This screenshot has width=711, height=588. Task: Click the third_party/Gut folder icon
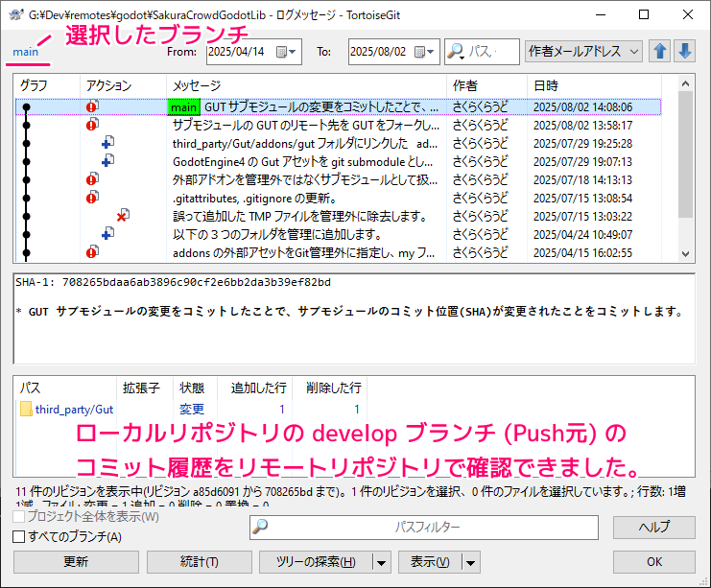26,410
